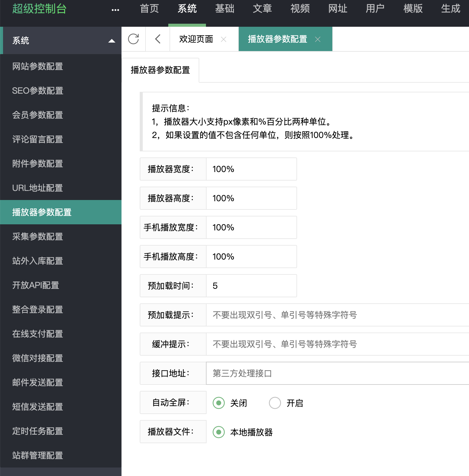The width and height of the screenshot is (469, 476).
Task: Focus the 预加载时间 field
Action: click(x=252, y=286)
